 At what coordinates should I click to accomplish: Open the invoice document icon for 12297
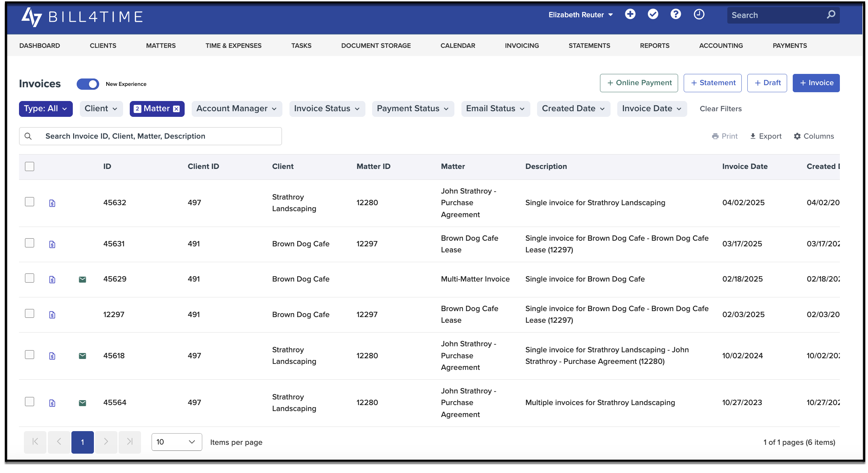point(52,315)
